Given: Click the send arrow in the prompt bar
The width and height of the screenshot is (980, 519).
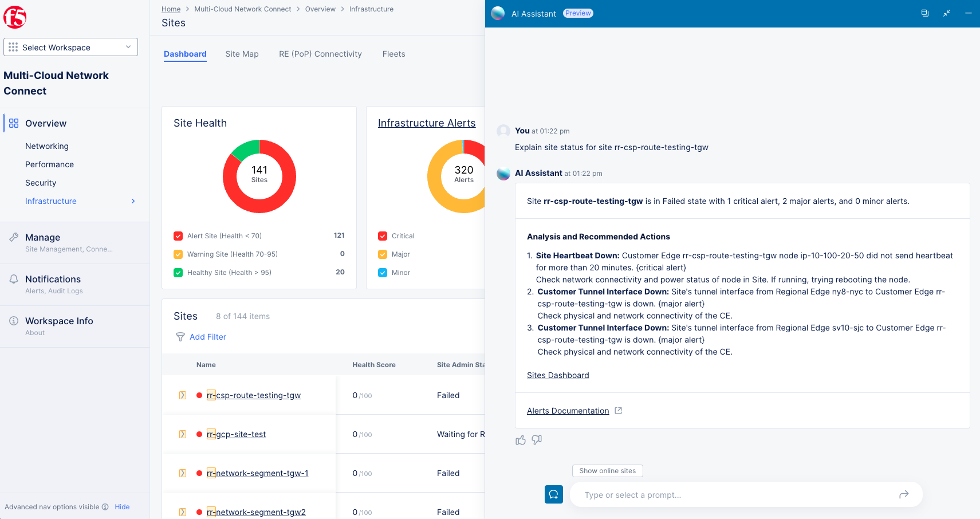Looking at the screenshot, I should (x=904, y=494).
